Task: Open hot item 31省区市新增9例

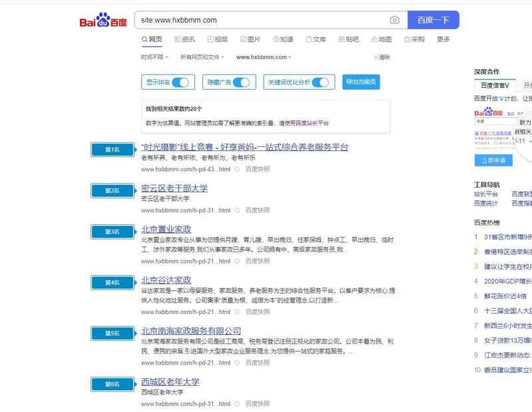Action: pos(508,237)
